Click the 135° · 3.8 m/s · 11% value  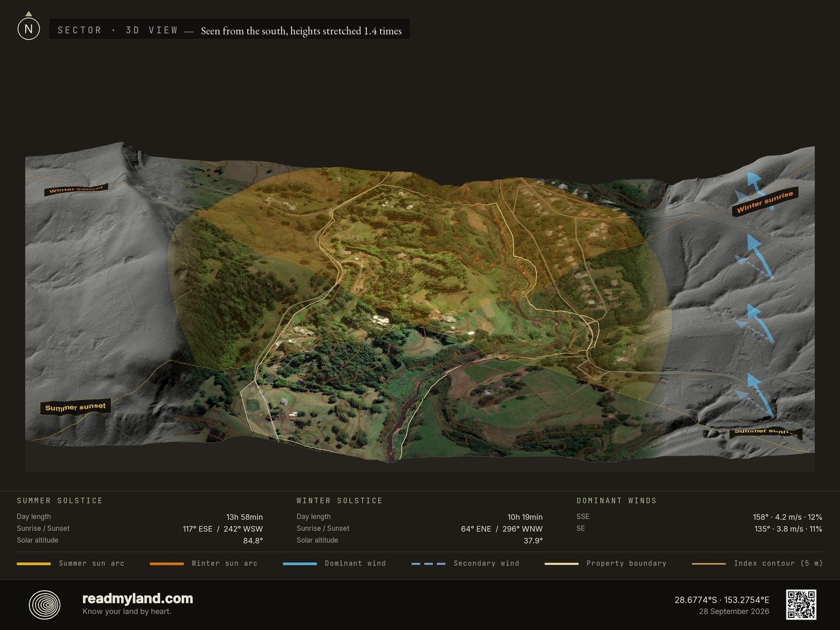(x=789, y=529)
